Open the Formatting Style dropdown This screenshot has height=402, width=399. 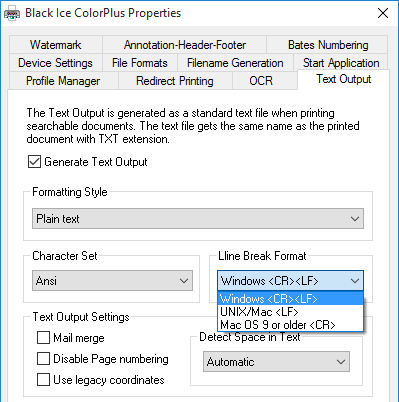(198, 219)
